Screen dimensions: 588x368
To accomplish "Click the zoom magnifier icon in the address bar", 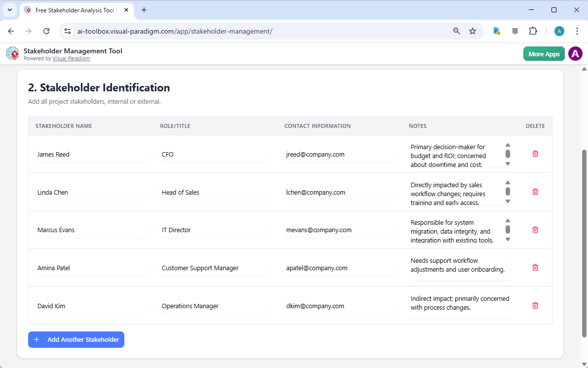I will coord(456,31).
